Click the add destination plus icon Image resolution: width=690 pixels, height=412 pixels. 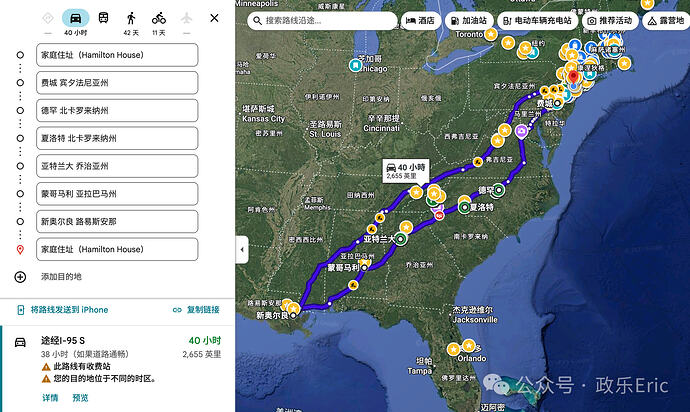pyautogui.click(x=20, y=276)
